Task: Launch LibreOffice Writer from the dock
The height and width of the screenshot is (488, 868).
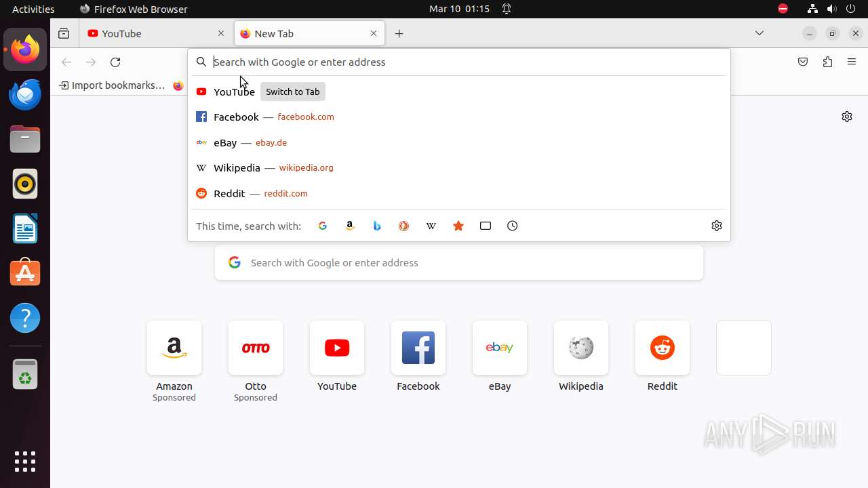Action: pyautogui.click(x=25, y=228)
